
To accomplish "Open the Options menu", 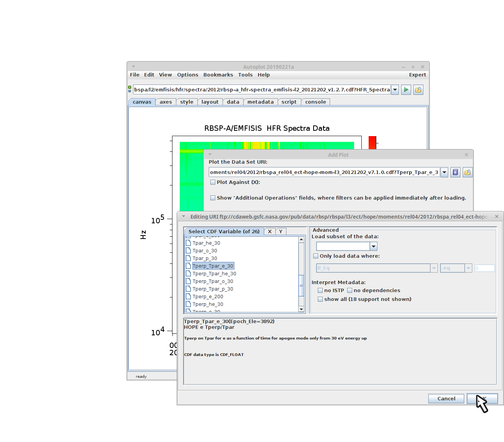I will pos(188,75).
